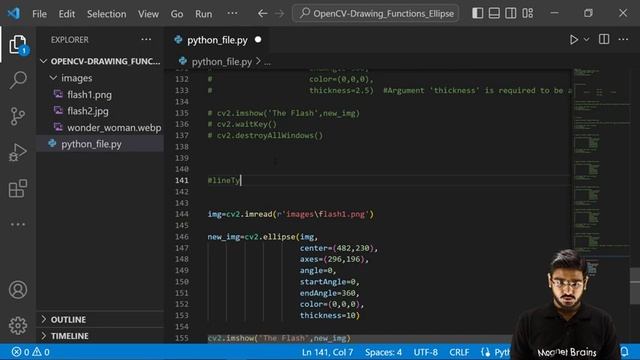
Task: Open the View menu
Action: 148,14
